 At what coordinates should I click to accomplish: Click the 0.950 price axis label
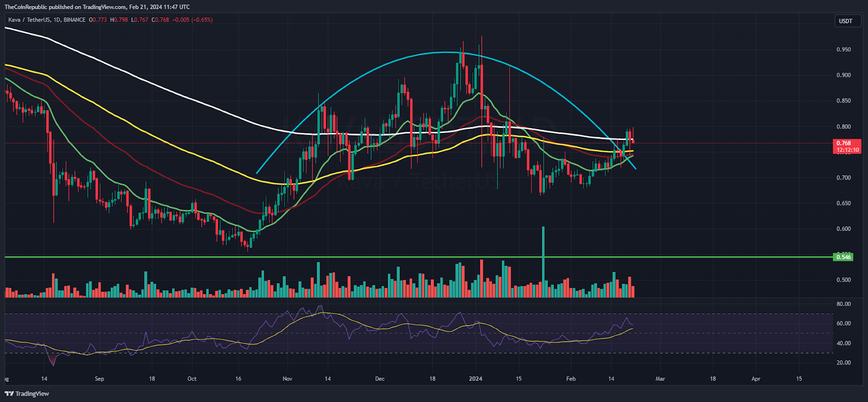844,49
